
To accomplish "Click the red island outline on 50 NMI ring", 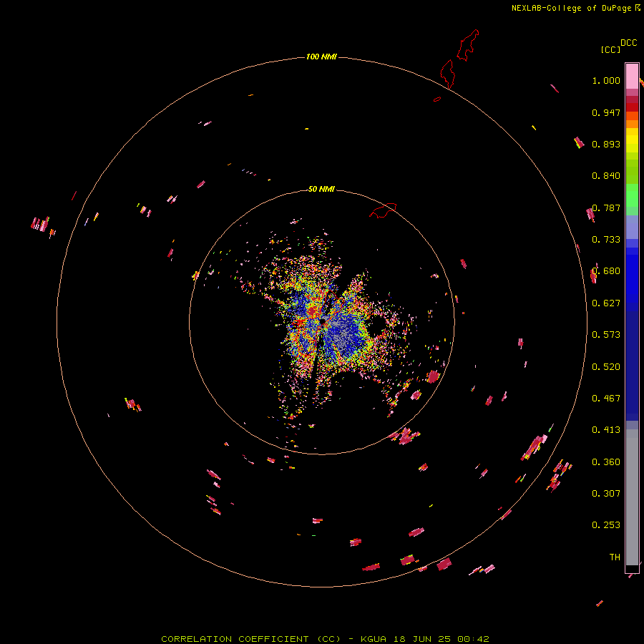I will point(383,210).
